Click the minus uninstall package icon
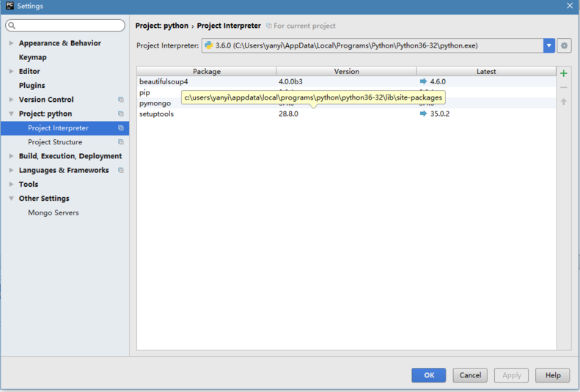The height and width of the screenshot is (392, 580). coord(563,88)
